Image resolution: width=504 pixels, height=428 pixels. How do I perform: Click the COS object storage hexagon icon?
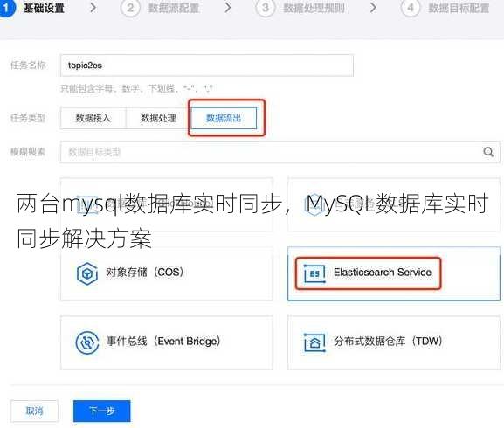click(x=87, y=273)
